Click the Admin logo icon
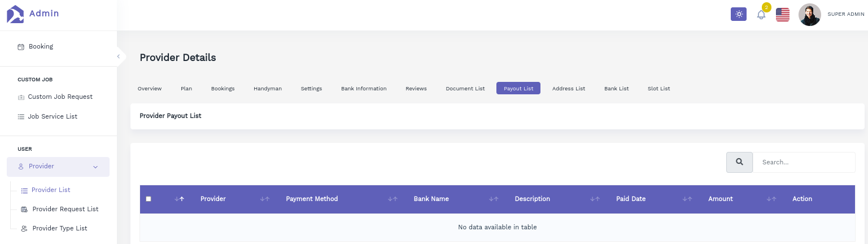 click(x=15, y=14)
